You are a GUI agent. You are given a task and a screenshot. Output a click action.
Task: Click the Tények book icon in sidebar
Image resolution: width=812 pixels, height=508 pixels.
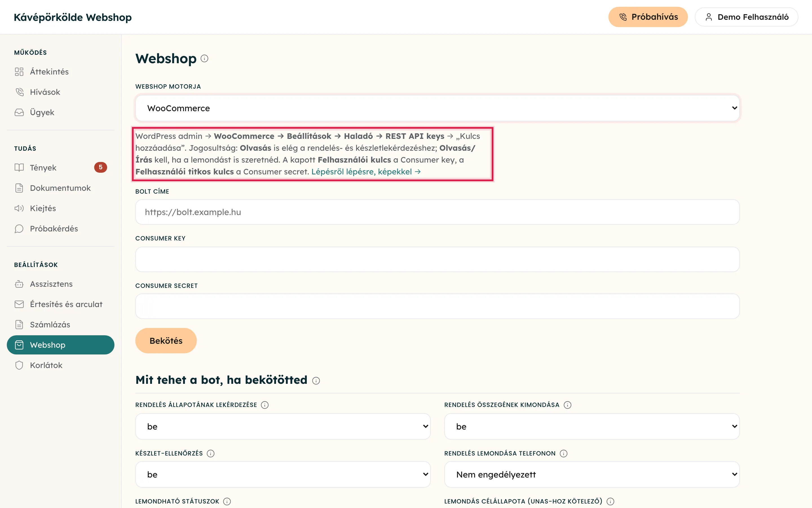(x=19, y=168)
